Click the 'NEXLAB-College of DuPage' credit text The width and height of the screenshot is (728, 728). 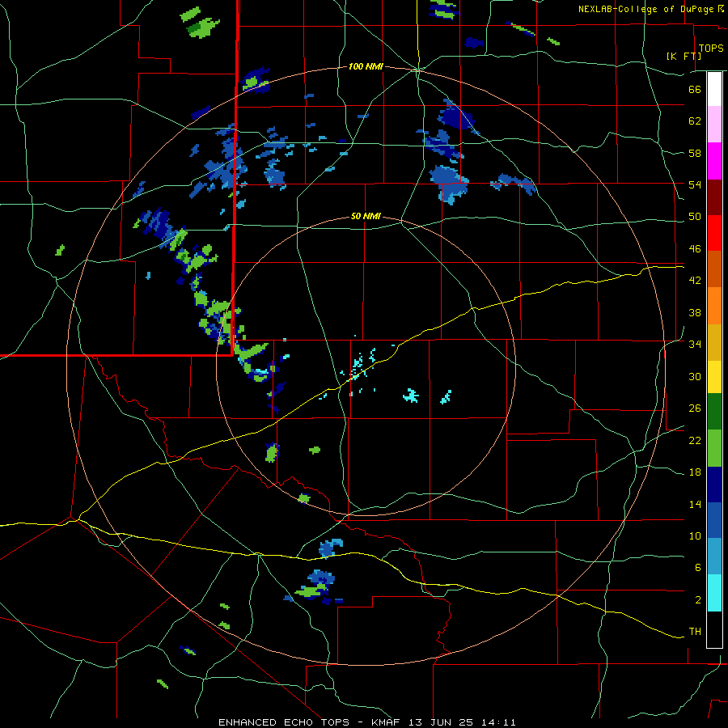coord(645,9)
